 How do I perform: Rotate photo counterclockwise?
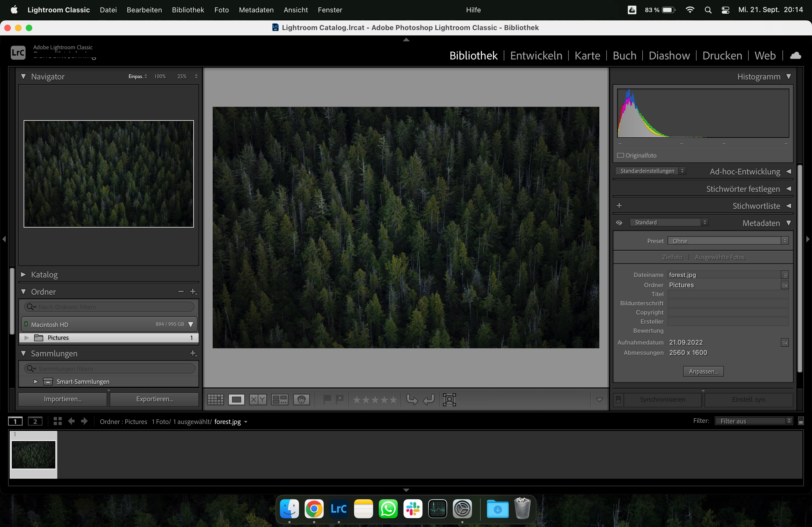pyautogui.click(x=412, y=399)
